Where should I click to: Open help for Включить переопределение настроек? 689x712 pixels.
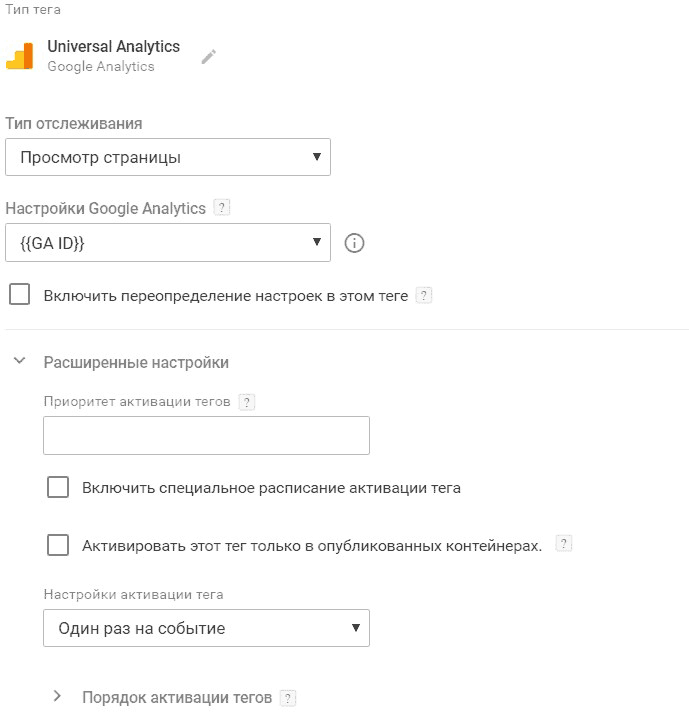point(424,296)
